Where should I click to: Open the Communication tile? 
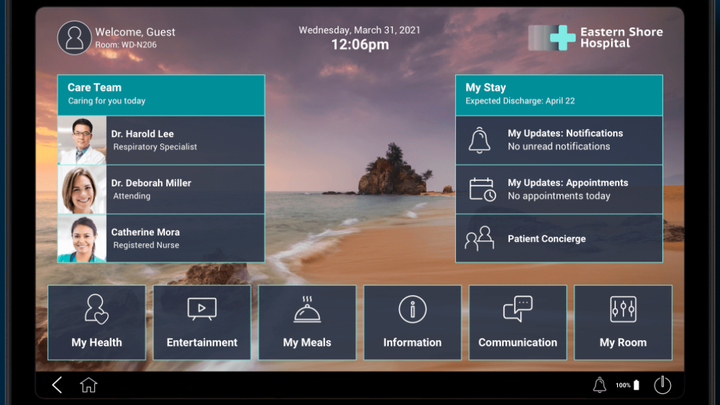pos(517,322)
